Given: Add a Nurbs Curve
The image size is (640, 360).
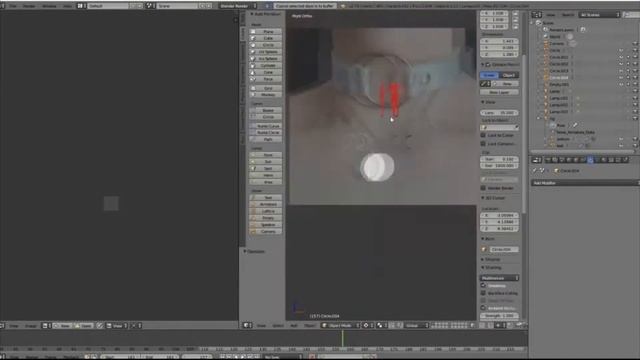Looking at the screenshot, I should [266, 126].
